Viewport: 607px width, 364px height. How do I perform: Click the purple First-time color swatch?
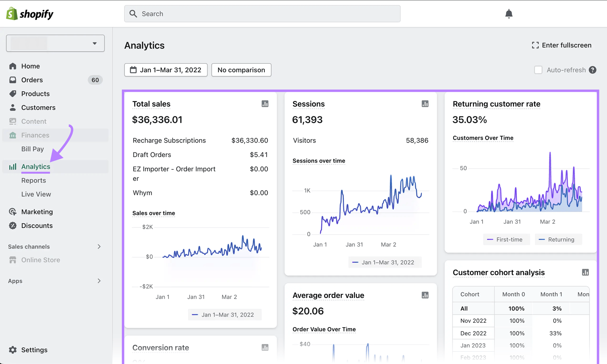coord(490,239)
